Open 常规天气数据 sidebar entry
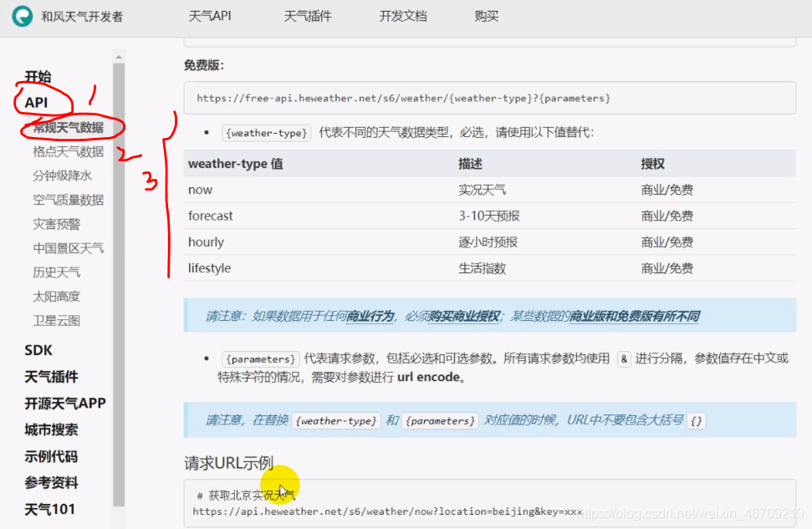The image size is (812, 529). [x=69, y=127]
